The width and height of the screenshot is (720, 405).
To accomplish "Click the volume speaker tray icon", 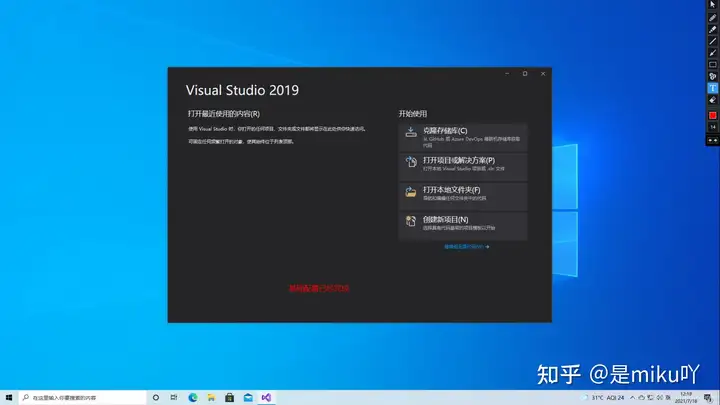I will 660,398.
